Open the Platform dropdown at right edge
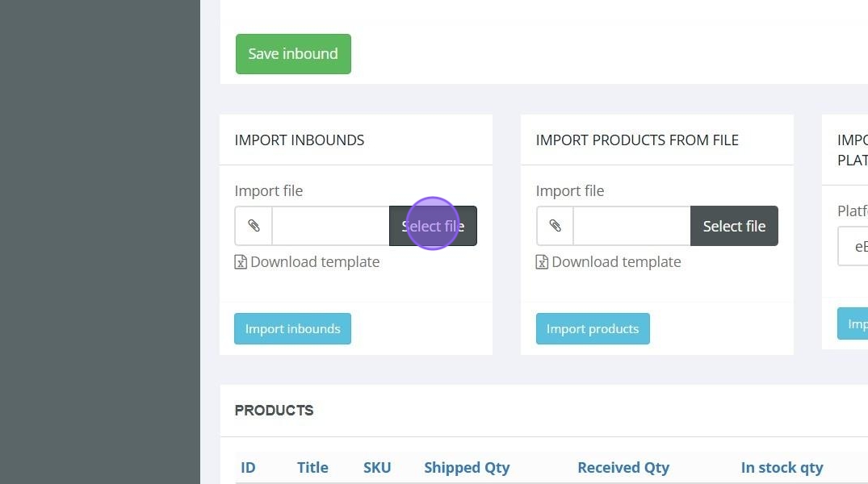The image size is (868, 484). point(854,247)
